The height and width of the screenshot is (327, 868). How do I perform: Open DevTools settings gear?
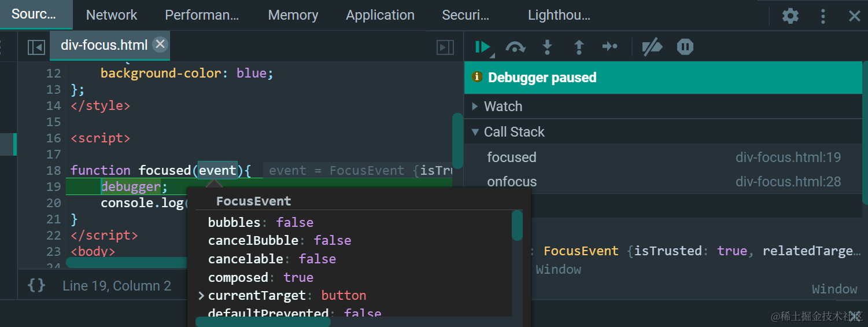tap(790, 16)
